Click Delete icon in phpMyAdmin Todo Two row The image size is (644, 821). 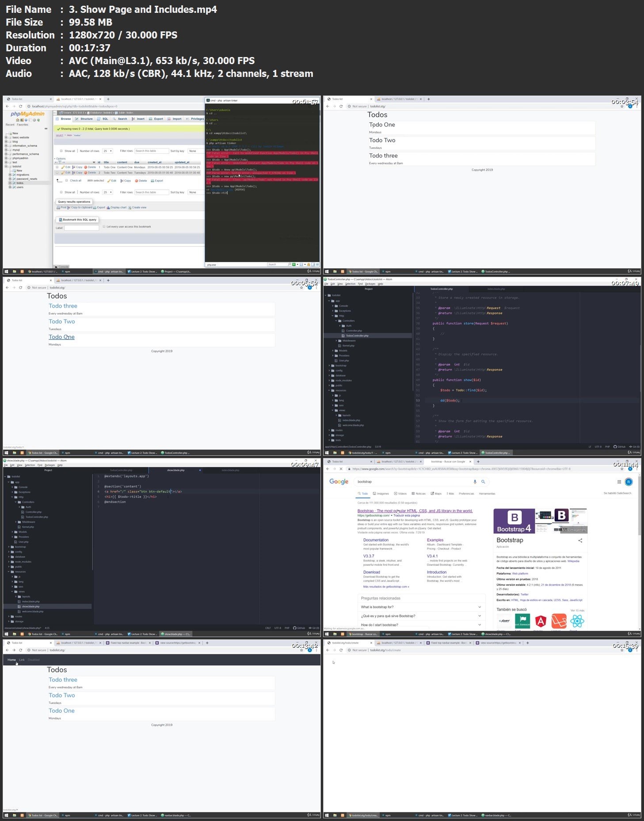pos(86,172)
